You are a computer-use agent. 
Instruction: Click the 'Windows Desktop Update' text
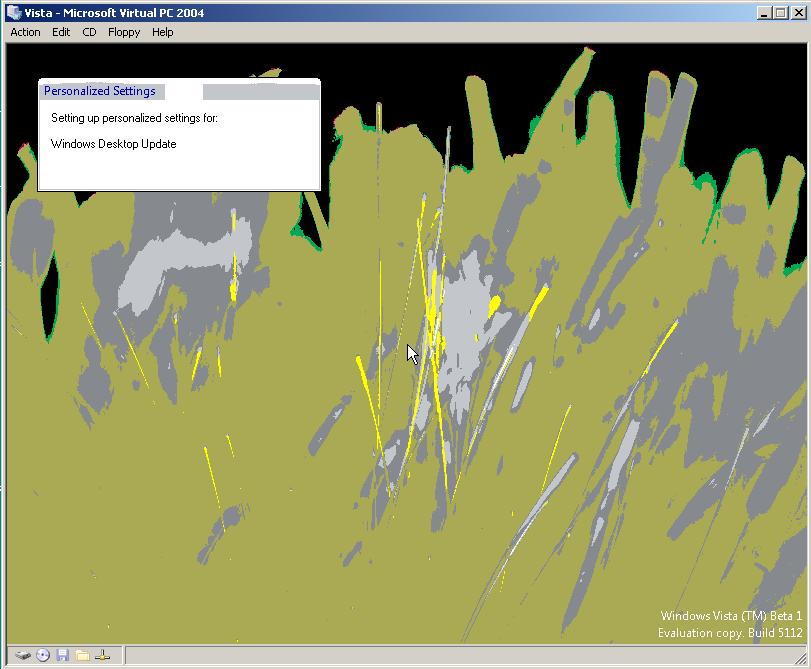click(x=114, y=144)
